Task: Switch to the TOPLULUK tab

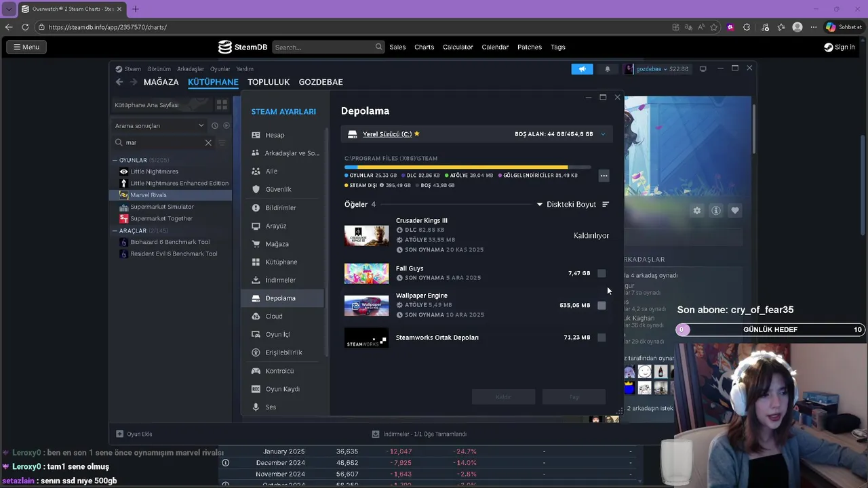Action: pos(269,82)
